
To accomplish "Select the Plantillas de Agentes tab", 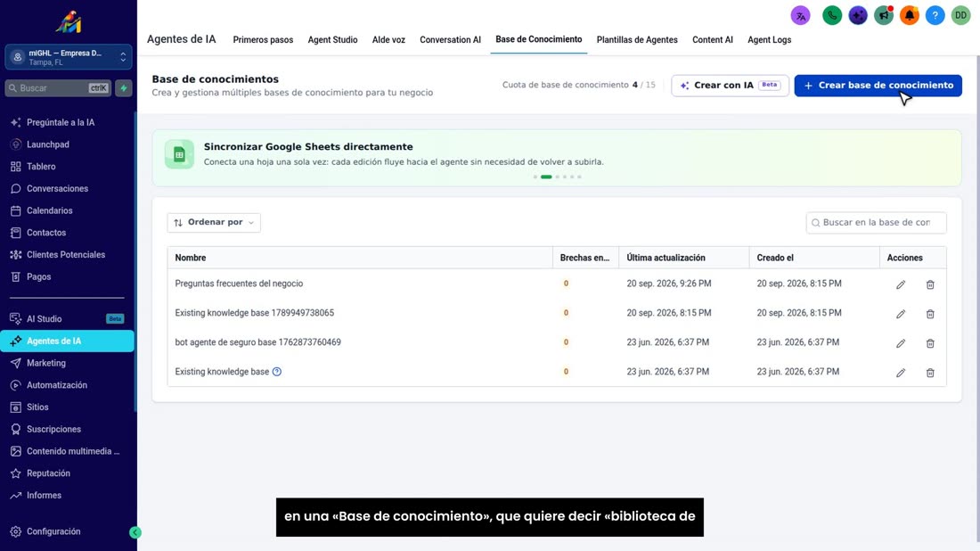I will pyautogui.click(x=637, y=39).
